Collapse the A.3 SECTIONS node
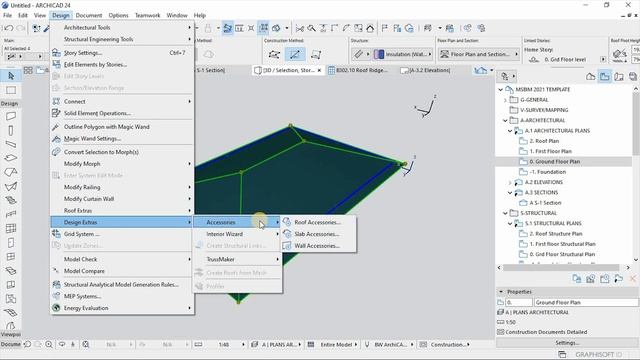 (x=510, y=193)
